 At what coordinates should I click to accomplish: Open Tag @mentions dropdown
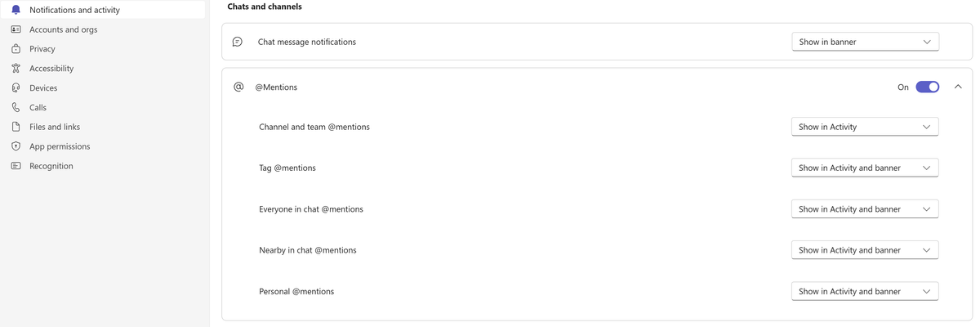pyautogui.click(x=865, y=168)
